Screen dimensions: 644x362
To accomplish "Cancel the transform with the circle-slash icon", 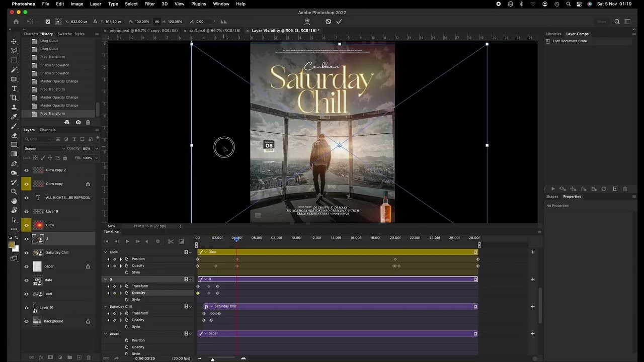I will 328,22.
